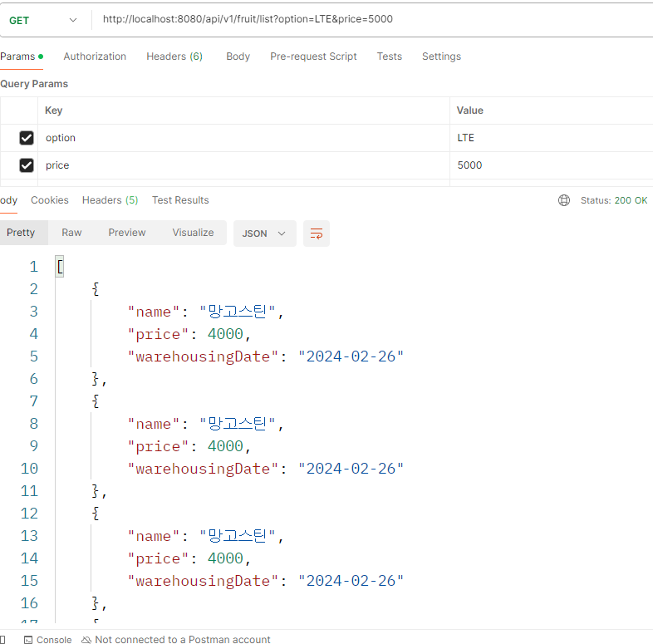Open the response Headers (5) tab
The height and width of the screenshot is (644, 653).
pos(110,200)
